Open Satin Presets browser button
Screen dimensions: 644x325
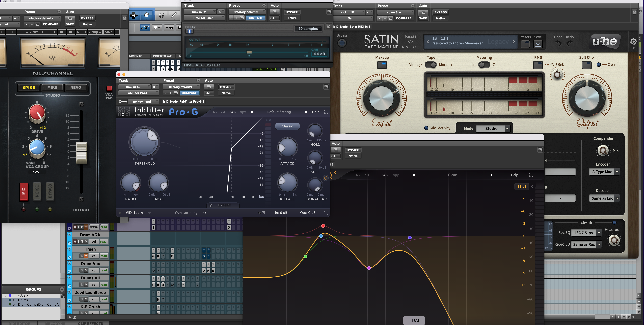[x=525, y=44]
